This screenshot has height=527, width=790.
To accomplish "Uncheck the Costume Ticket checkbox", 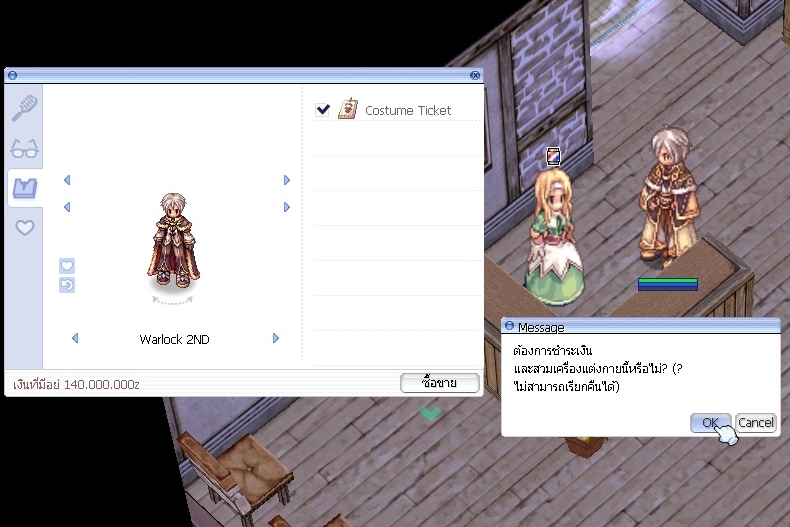I will (x=322, y=110).
